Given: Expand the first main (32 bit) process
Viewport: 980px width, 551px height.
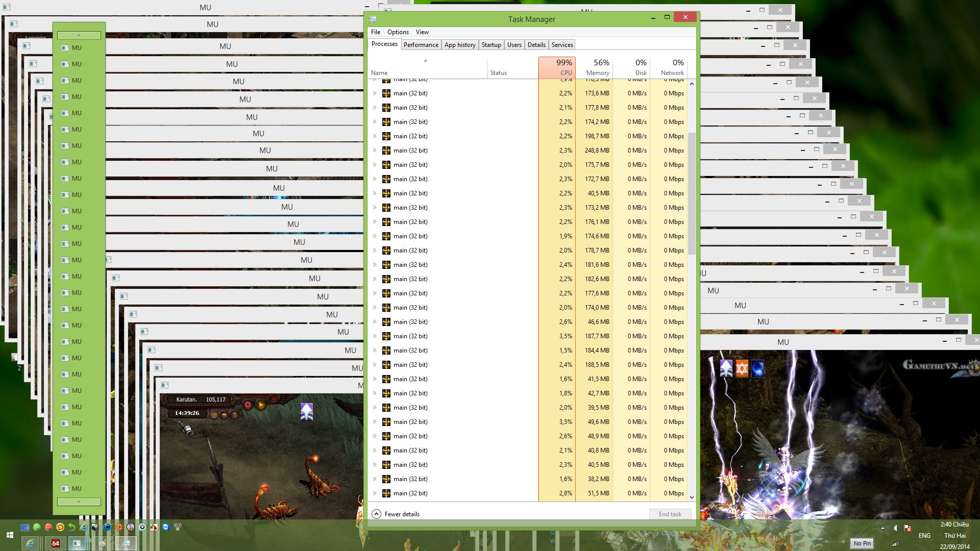Looking at the screenshot, I should click(375, 93).
